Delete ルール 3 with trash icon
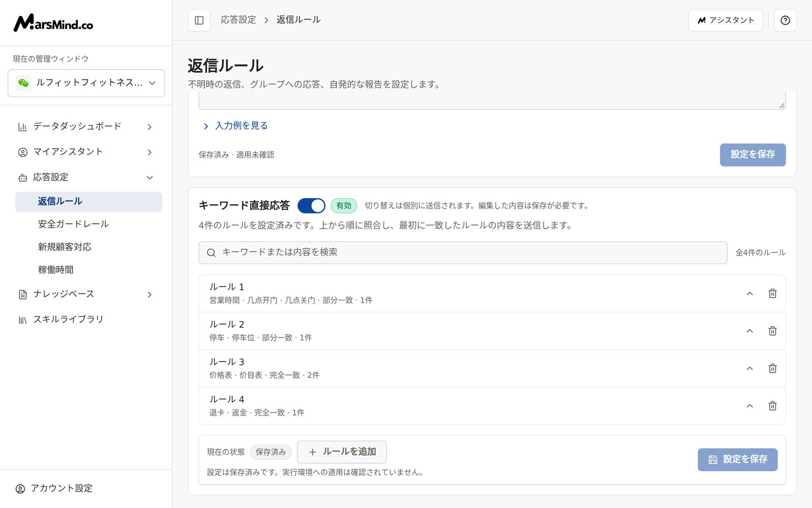This screenshot has width=812, height=508. coord(772,368)
